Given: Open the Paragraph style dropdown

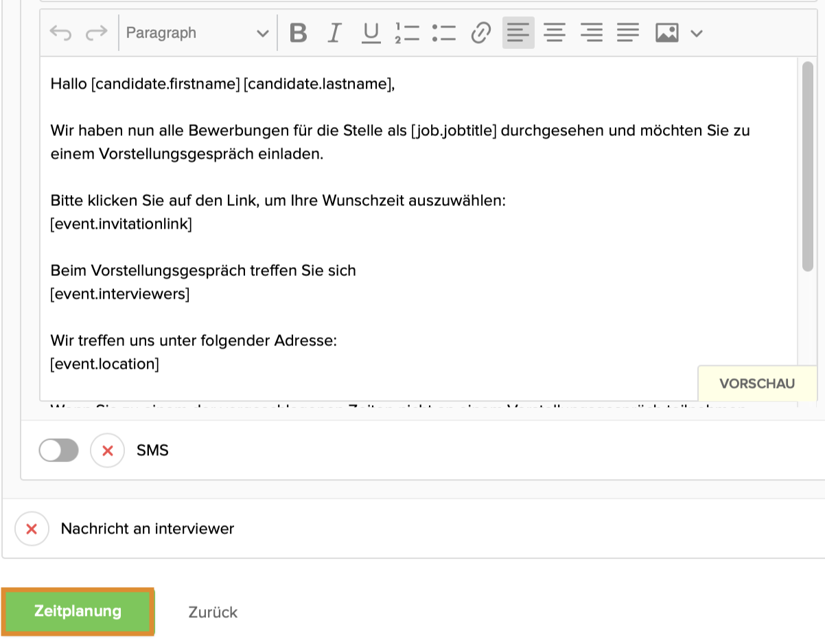Looking at the screenshot, I should point(197,33).
